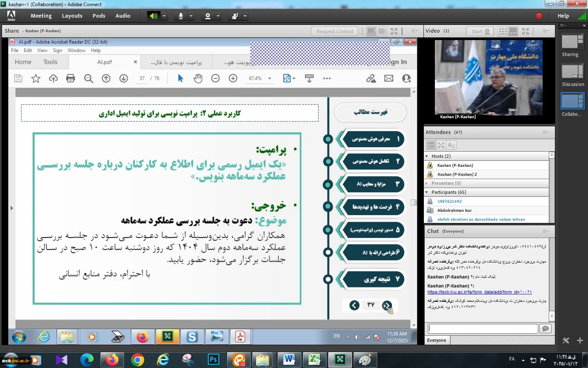The image size is (588, 368).
Task: Switch Attendees to breakout room view
Action: [441, 145]
